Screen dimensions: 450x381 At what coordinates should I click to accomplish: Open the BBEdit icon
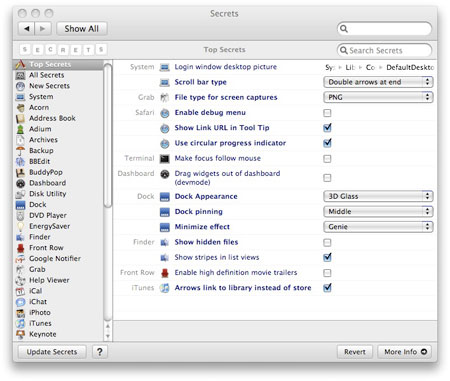21,161
